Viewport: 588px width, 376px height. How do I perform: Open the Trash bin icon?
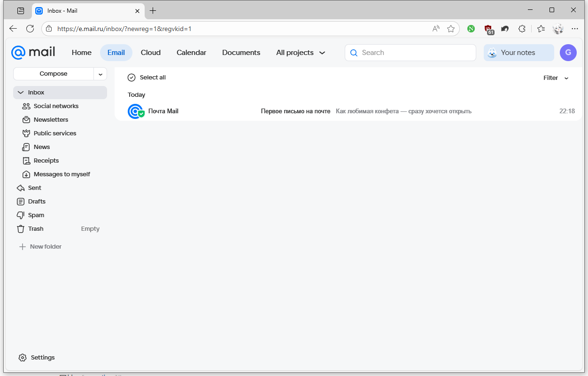click(x=21, y=229)
